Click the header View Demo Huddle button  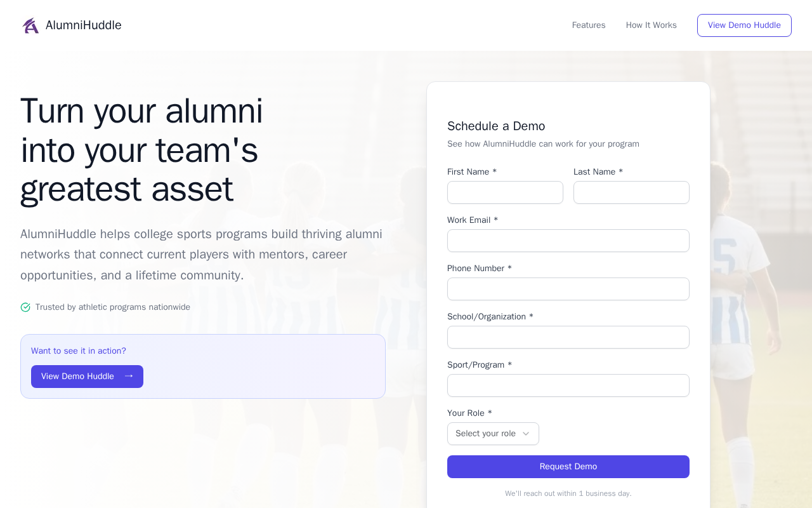tap(744, 25)
